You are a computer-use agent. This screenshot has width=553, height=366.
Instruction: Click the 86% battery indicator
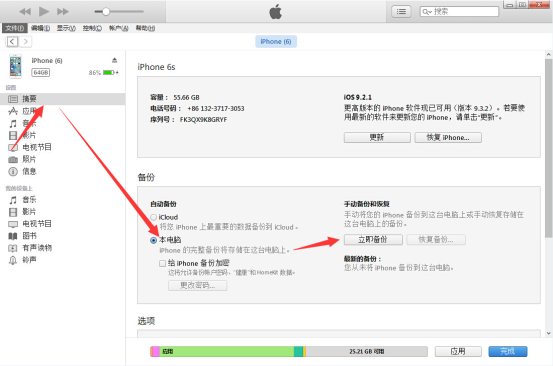pos(103,73)
